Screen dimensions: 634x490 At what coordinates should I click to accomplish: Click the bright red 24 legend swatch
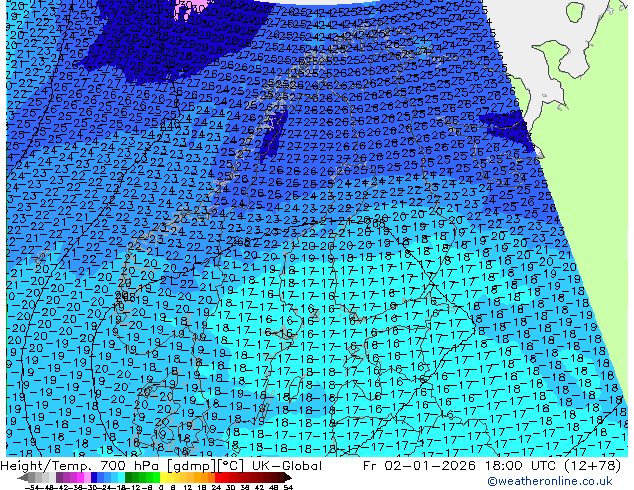[x=218, y=477]
